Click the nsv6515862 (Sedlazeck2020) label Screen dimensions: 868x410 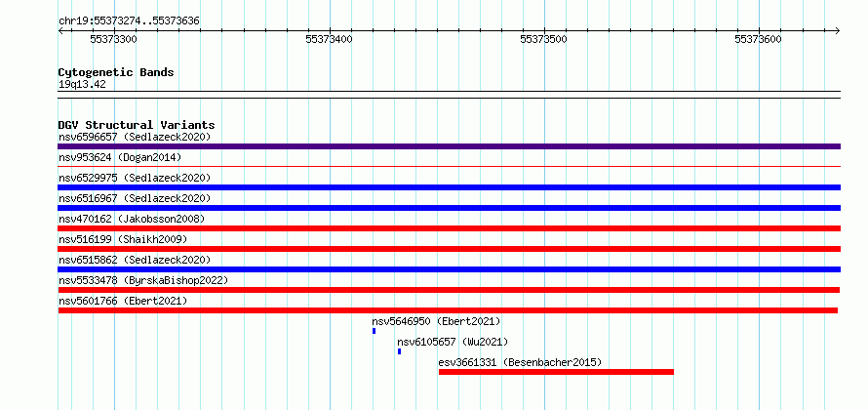click(135, 260)
